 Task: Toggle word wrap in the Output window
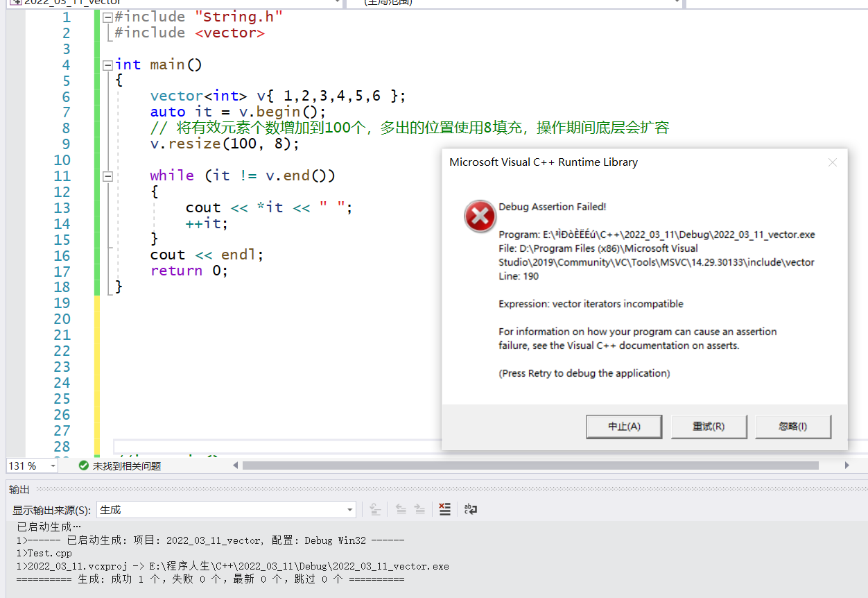coord(471,509)
